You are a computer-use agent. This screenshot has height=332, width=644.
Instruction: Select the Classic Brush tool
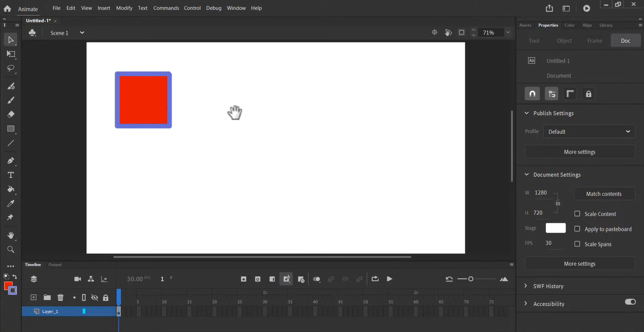11,100
